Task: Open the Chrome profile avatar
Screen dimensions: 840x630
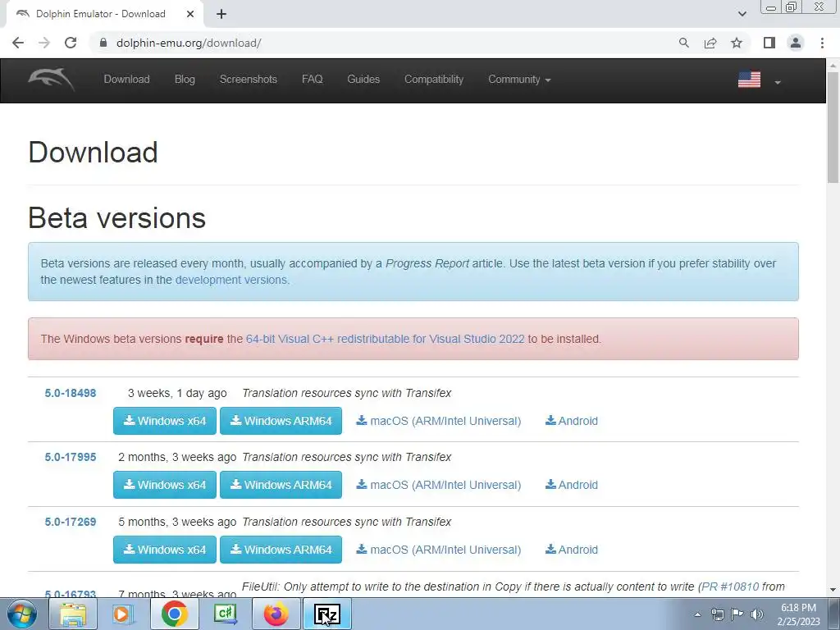Action: tap(796, 43)
